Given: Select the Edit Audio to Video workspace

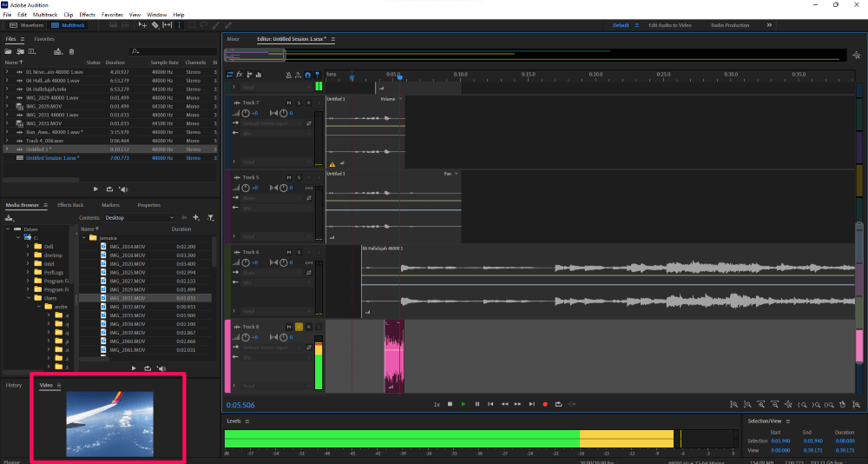Looking at the screenshot, I should (671, 25).
